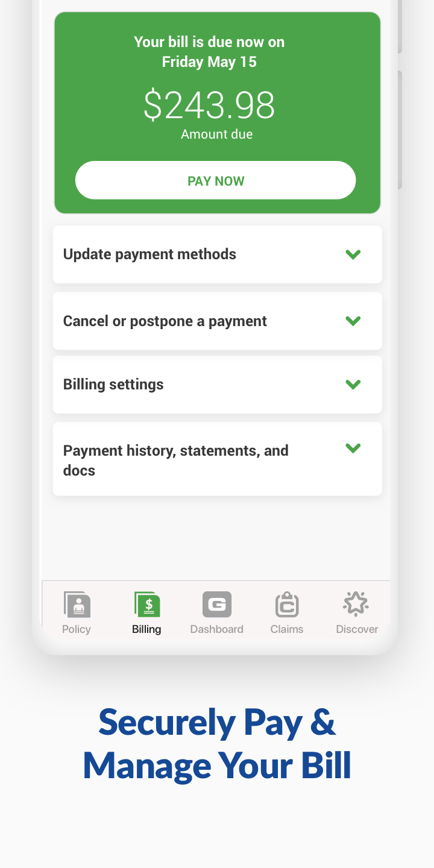Expand the Cancel or postpone chevron
Screen dimensions: 434x868
click(x=353, y=321)
